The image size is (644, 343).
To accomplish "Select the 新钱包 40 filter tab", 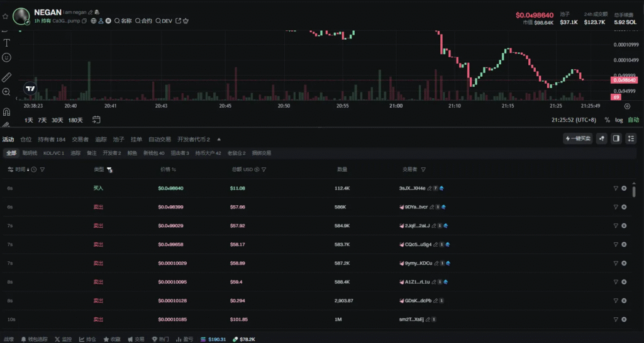I will (x=153, y=153).
